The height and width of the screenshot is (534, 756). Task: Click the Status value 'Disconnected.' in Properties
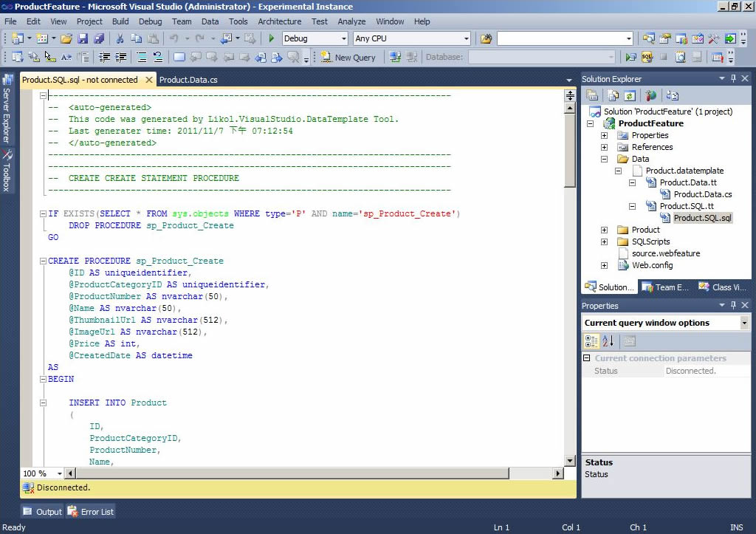coord(690,371)
